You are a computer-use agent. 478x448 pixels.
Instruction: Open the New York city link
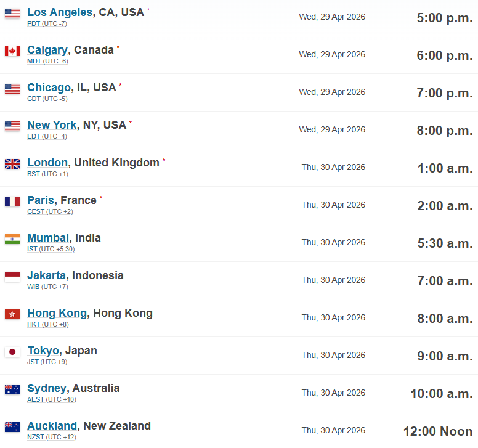click(x=52, y=125)
